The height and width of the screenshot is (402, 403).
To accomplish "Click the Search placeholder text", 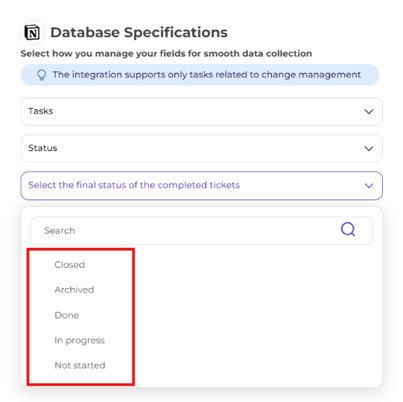I will click(x=60, y=231).
